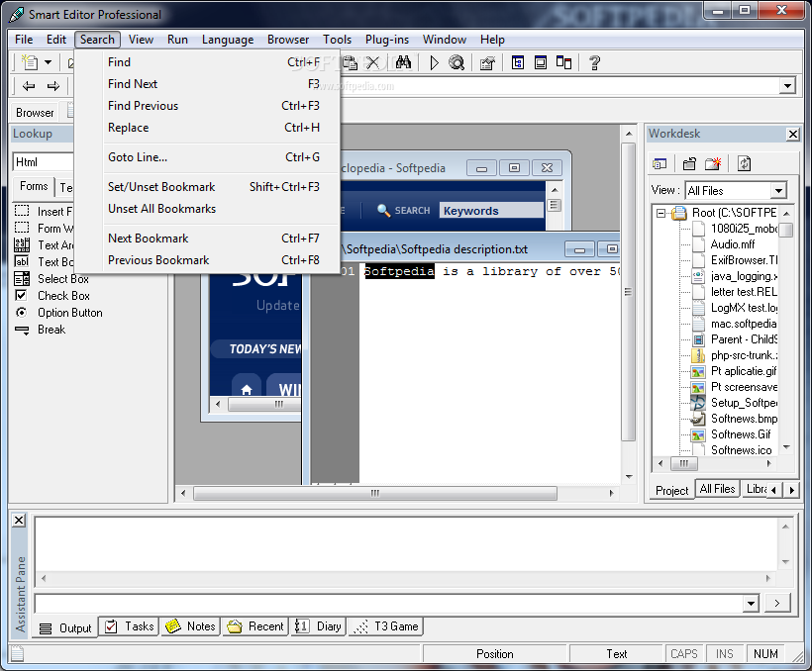Click the Html lookup input field
Screen dimensions: 812x671
click(44, 162)
